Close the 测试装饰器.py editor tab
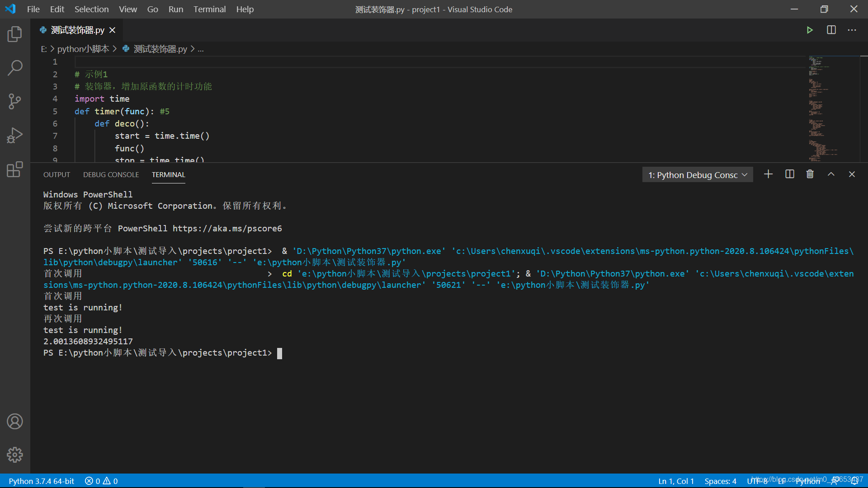Screen dimensions: 868x488 tap(112, 30)
